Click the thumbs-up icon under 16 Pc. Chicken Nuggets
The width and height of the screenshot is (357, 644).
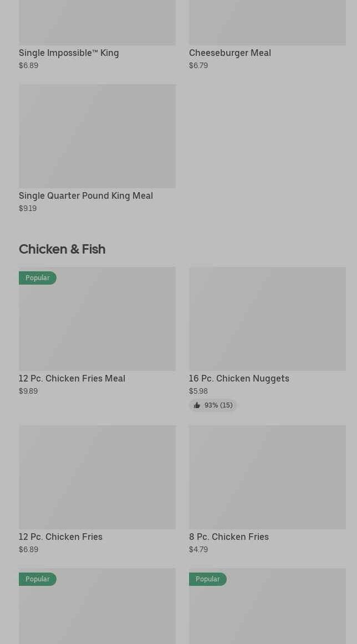[197, 405]
